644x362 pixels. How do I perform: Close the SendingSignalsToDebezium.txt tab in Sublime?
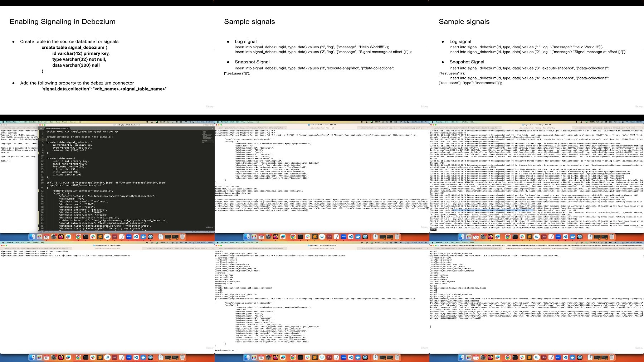(x=68, y=129)
